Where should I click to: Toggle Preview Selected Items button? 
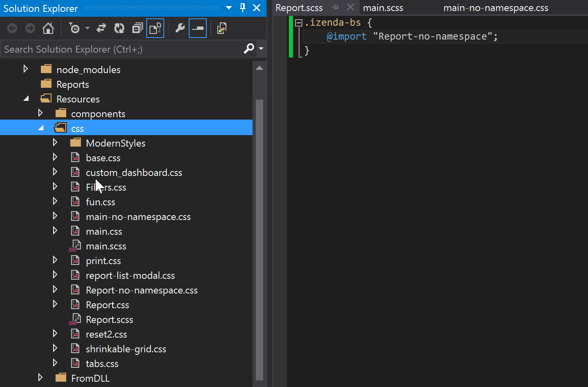tap(198, 28)
